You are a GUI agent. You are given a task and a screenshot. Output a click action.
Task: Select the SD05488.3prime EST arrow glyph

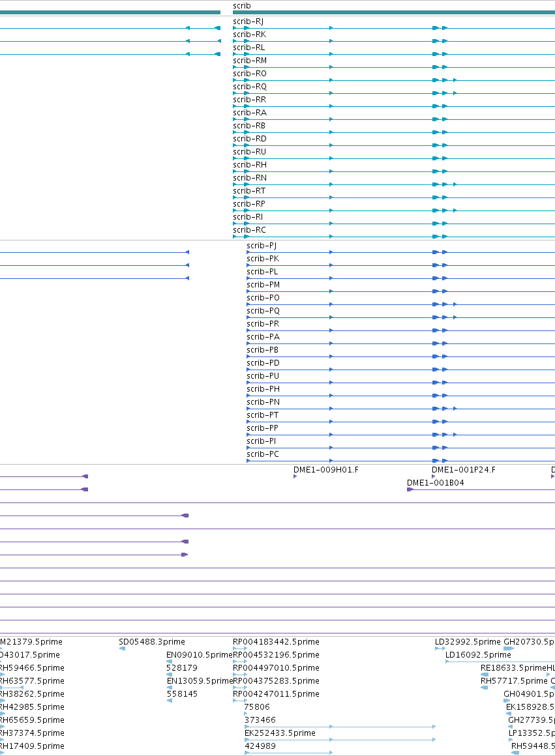pos(122,648)
